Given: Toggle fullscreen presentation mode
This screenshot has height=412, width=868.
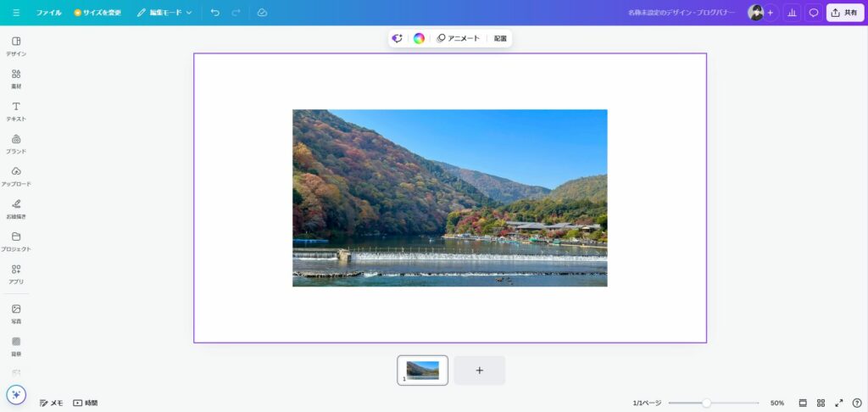Looking at the screenshot, I should tap(839, 403).
